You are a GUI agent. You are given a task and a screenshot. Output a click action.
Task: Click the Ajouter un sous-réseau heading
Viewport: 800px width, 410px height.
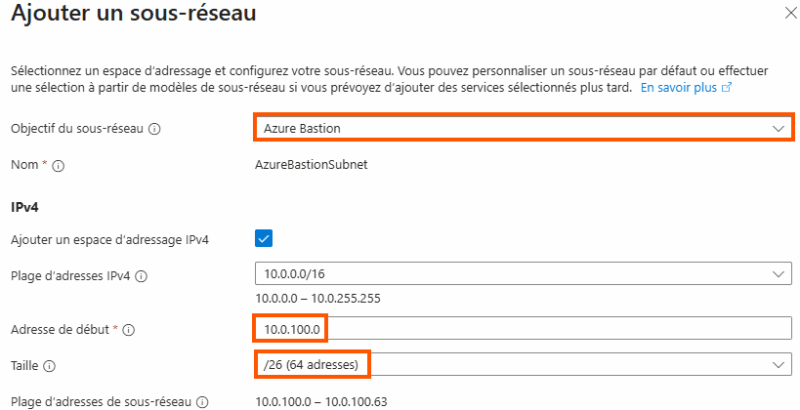point(132,15)
